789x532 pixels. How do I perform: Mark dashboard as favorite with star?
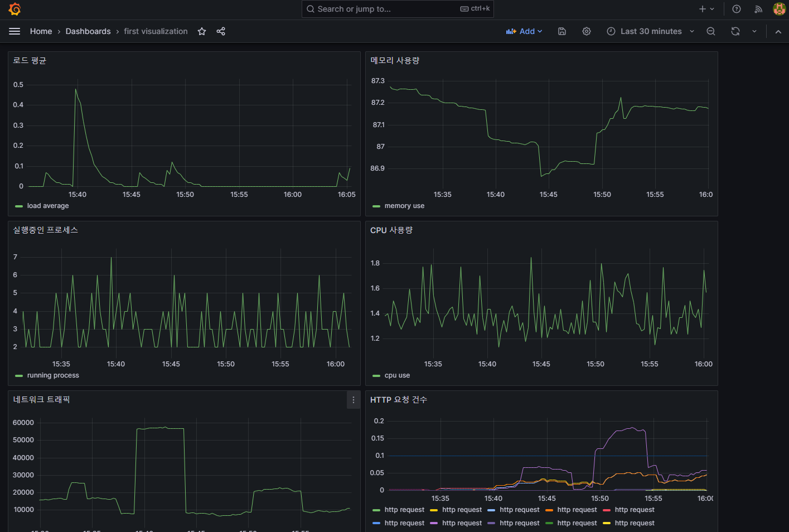click(202, 31)
